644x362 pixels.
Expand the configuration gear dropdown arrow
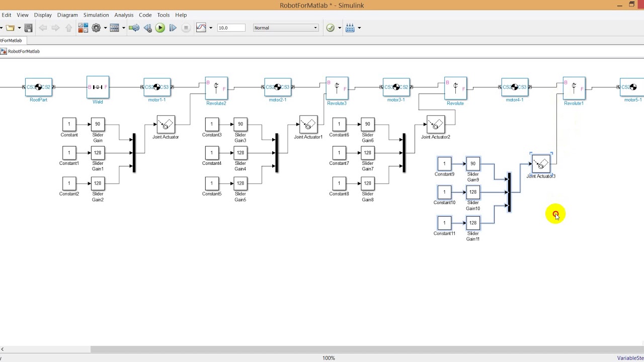point(105,28)
